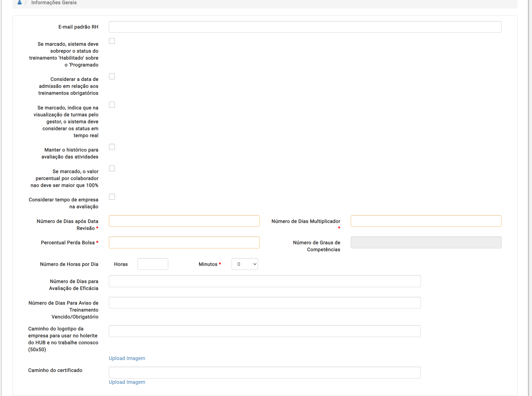Click the Caminho do logotipo input field

click(x=265, y=331)
